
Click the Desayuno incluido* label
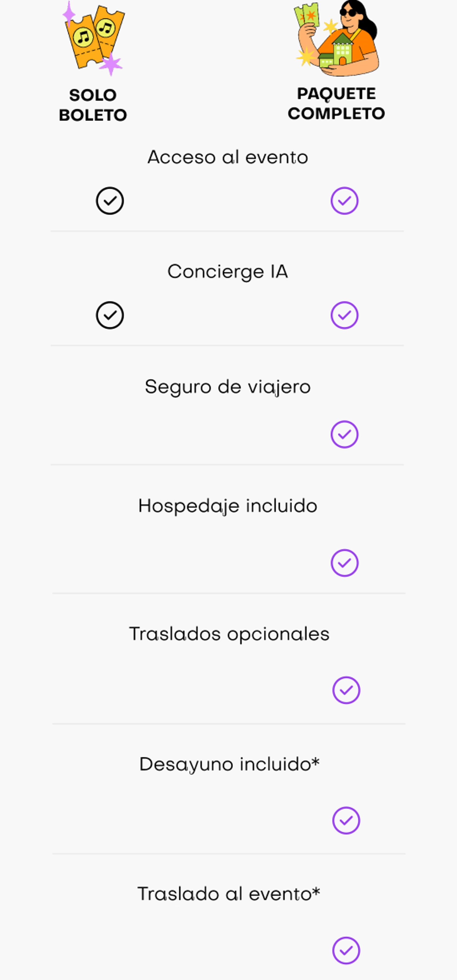tap(229, 764)
